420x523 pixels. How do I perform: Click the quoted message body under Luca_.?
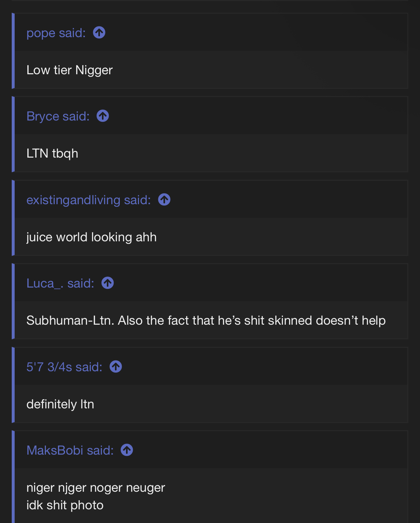coord(206,320)
